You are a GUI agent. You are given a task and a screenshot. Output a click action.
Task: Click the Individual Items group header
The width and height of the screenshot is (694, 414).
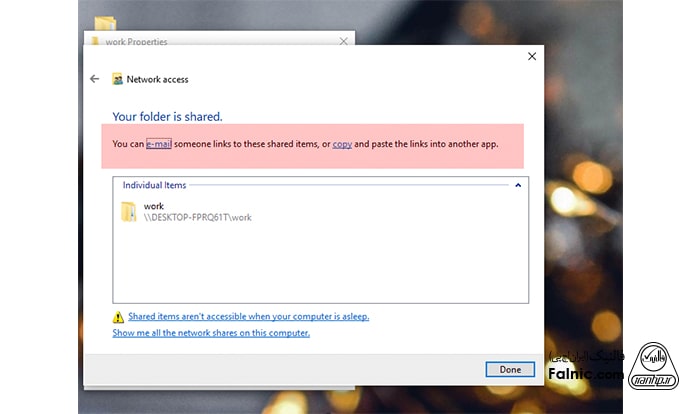click(x=153, y=185)
